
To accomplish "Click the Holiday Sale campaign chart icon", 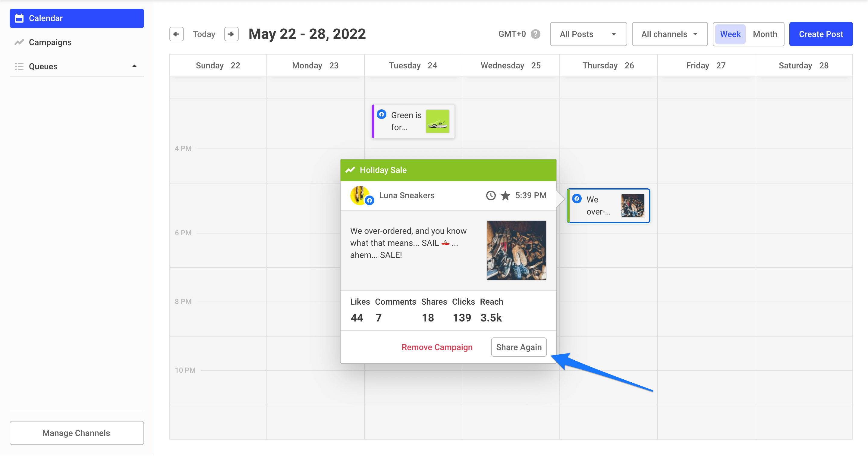I will [x=350, y=170].
